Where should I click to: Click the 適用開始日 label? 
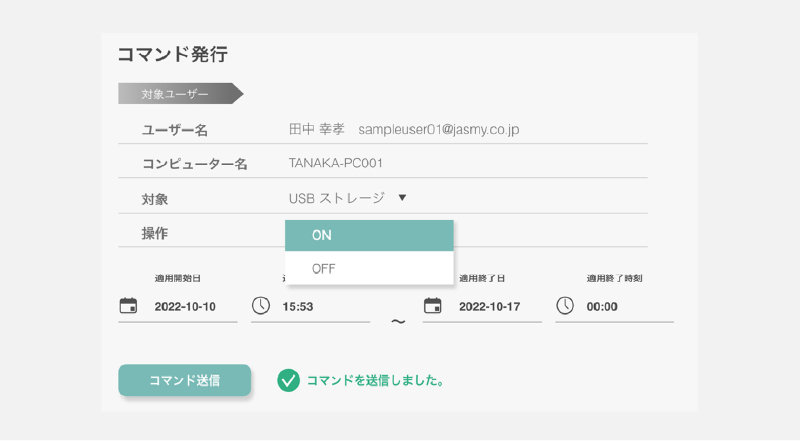coord(178,279)
